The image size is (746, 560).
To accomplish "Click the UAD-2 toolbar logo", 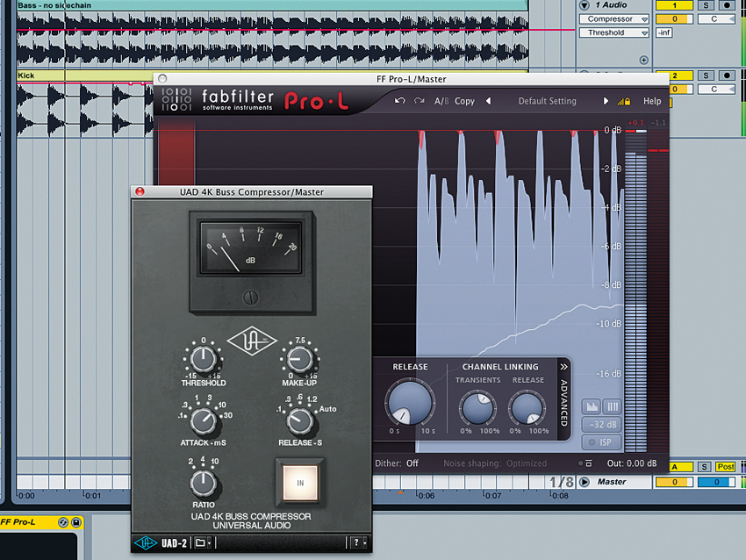I will click(x=161, y=542).
